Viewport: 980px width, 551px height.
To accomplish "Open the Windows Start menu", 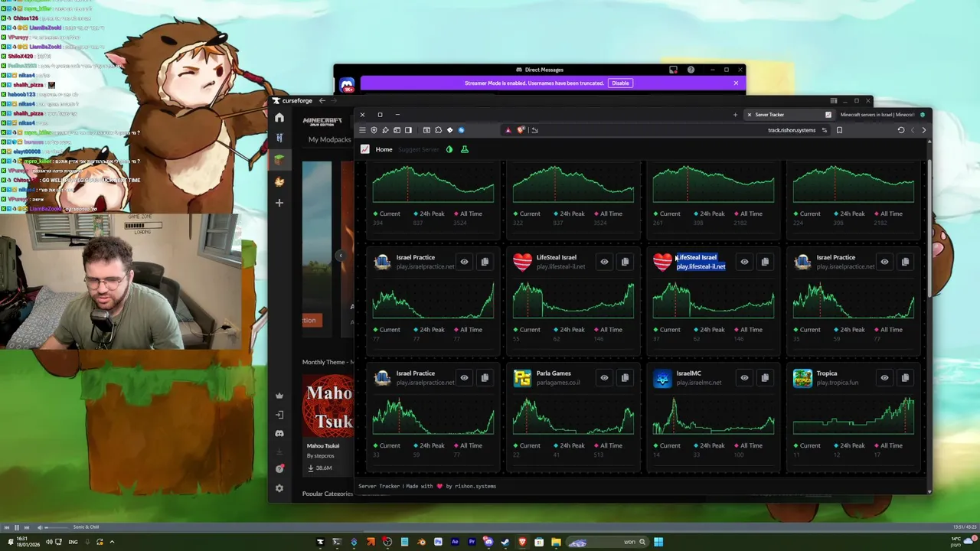I will [x=658, y=542].
